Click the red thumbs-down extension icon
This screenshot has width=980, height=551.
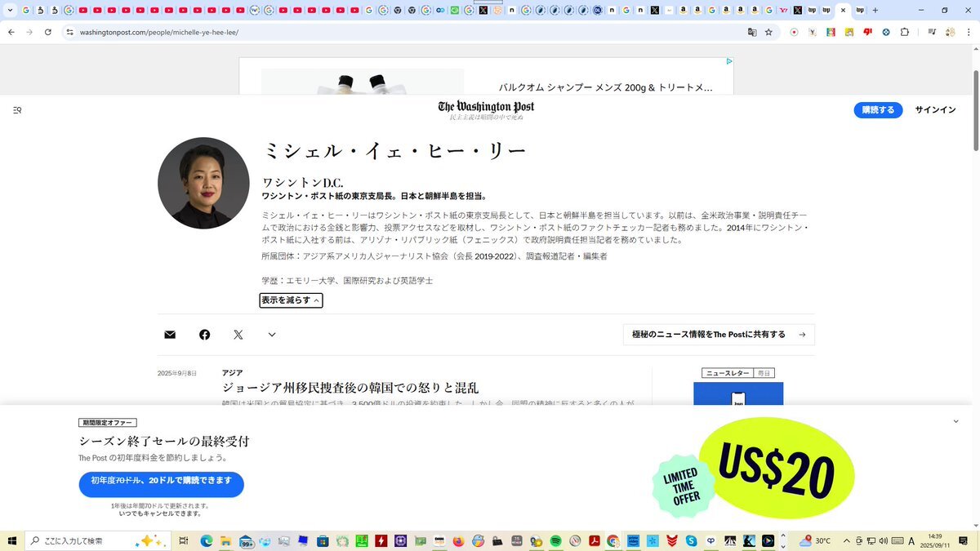point(867,32)
